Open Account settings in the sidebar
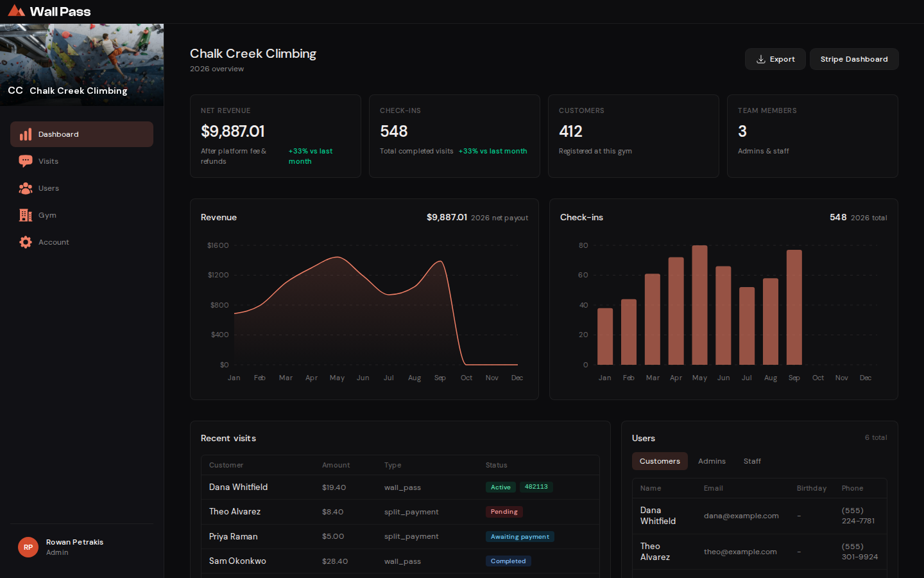The width and height of the screenshot is (924, 578). point(81,242)
